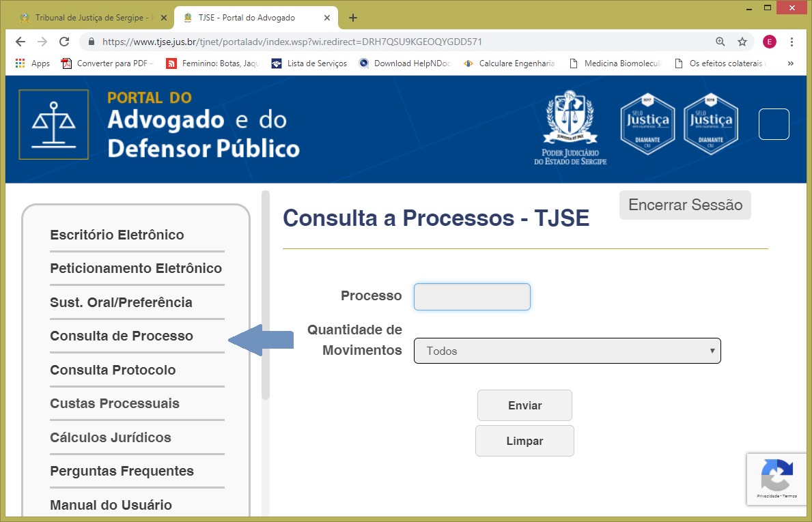Click the white square box in header

(774, 124)
